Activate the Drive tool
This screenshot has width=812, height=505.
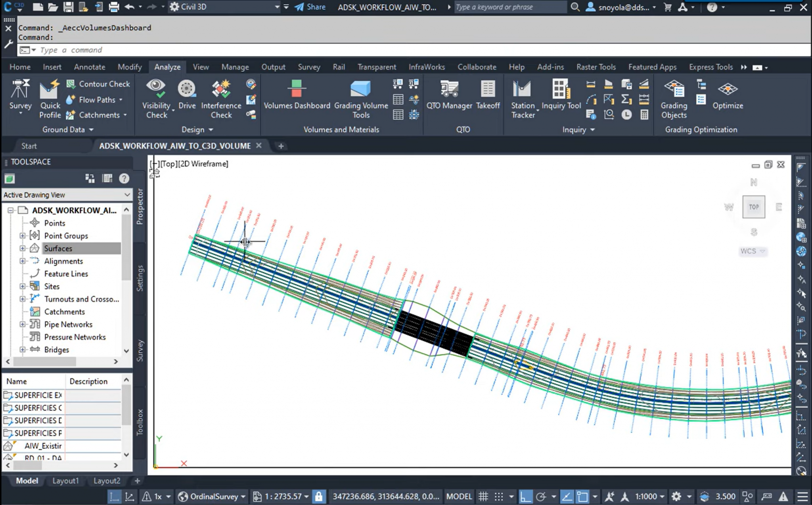click(x=186, y=95)
